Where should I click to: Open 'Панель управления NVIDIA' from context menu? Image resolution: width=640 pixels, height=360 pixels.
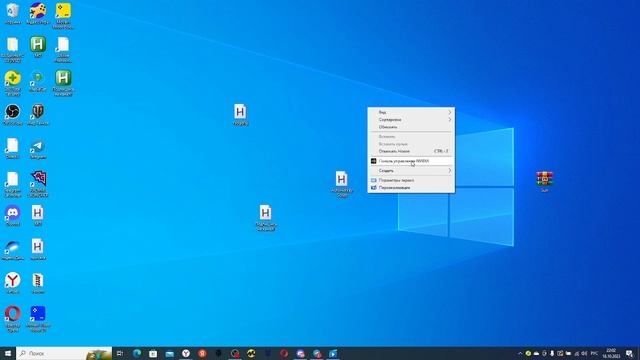tap(411, 161)
